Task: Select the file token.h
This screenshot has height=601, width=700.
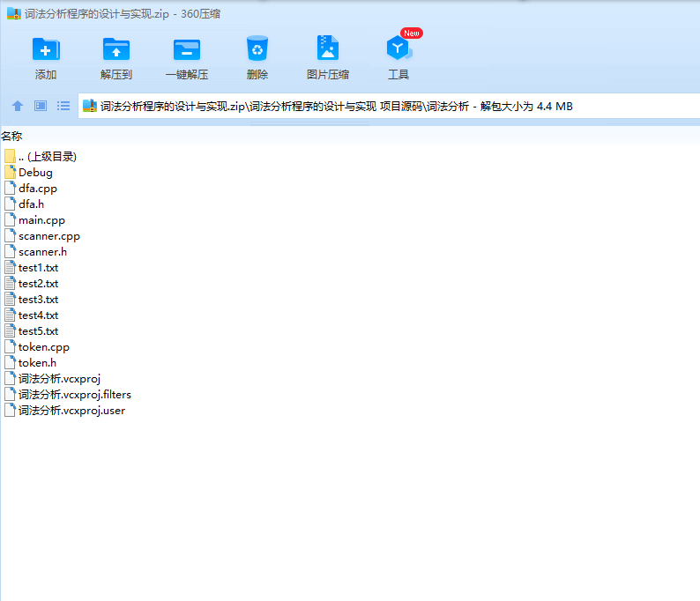Action: pyautogui.click(x=30, y=363)
